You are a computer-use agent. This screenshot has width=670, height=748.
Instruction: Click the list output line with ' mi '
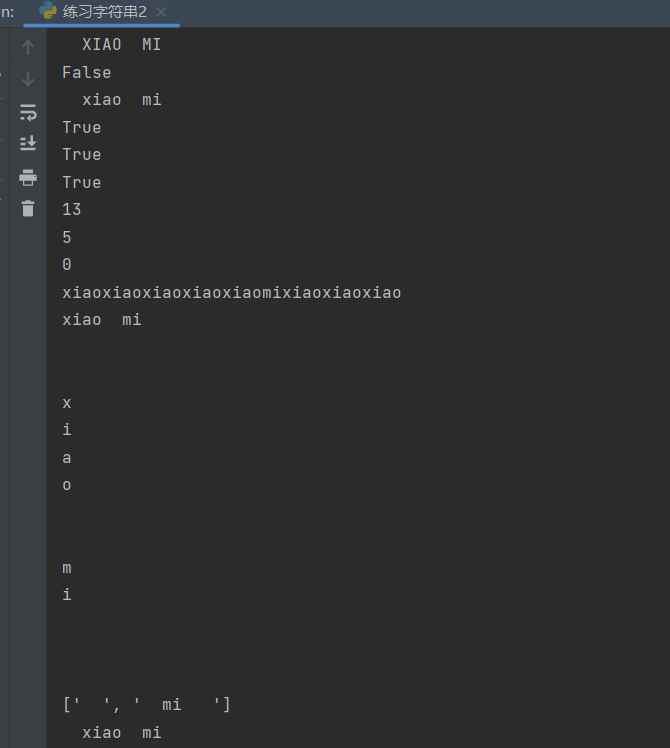[146, 704]
